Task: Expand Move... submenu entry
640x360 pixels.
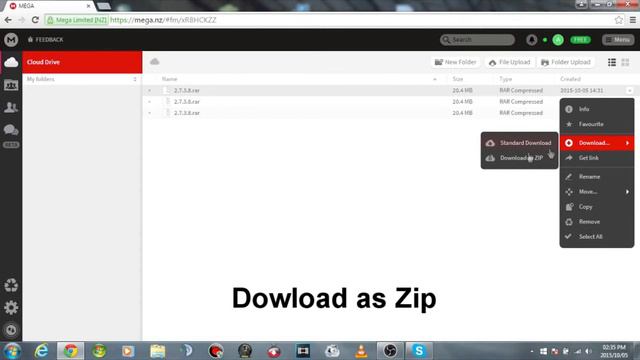Action: [597, 191]
